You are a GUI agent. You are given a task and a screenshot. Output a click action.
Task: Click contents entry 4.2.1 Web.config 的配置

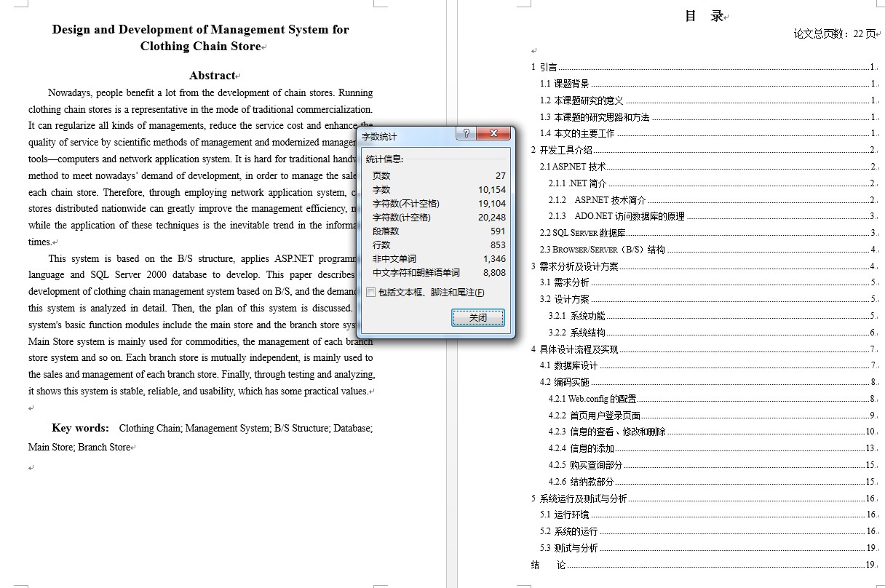[712, 399]
